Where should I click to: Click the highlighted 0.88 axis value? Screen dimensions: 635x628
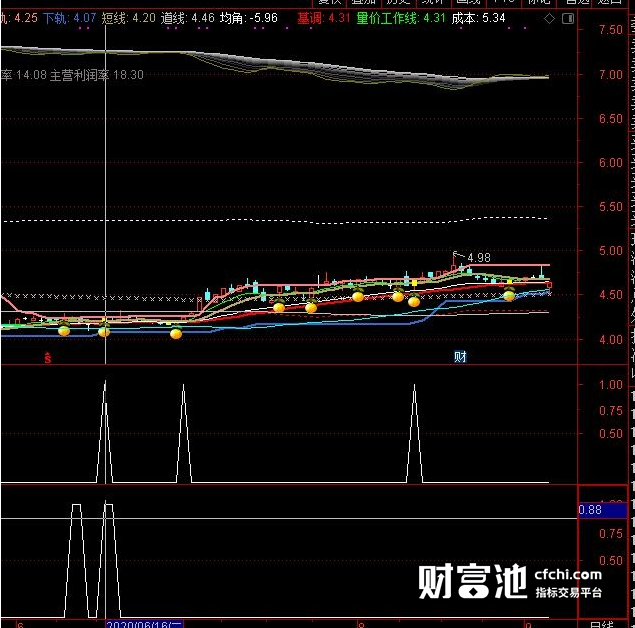[602, 510]
